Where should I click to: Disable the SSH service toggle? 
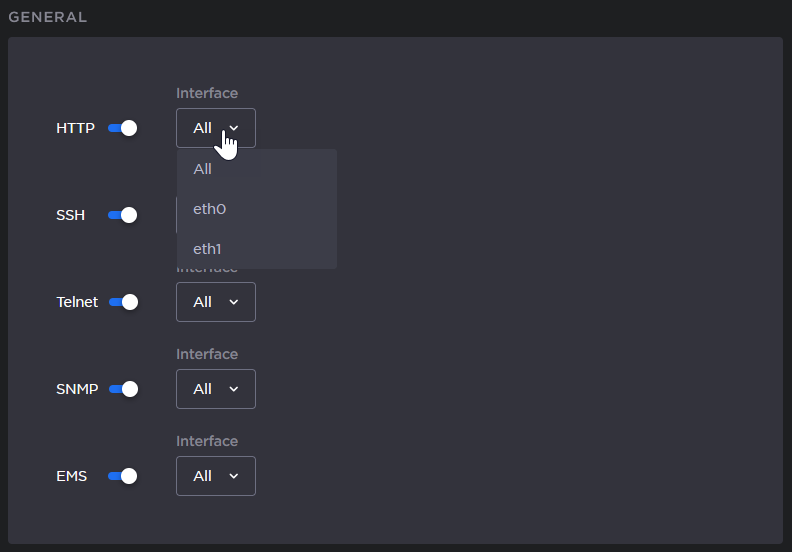click(122, 215)
